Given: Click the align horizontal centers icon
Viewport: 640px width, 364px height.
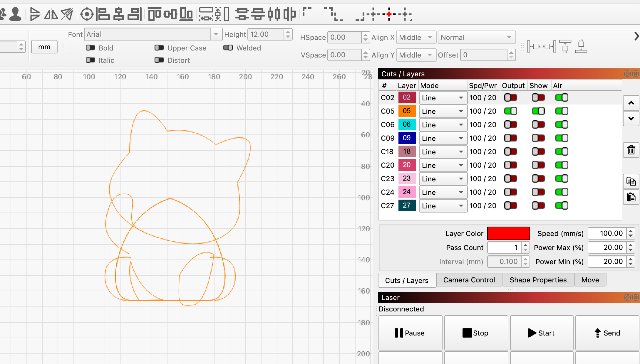Looking at the screenshot, I should (x=119, y=14).
